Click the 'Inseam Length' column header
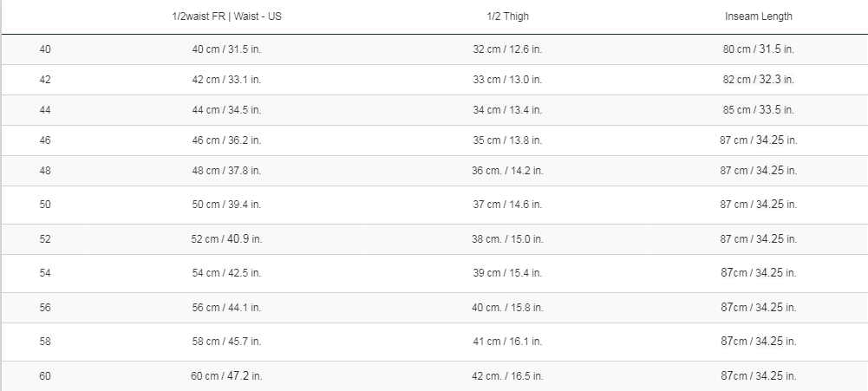 [759, 16]
